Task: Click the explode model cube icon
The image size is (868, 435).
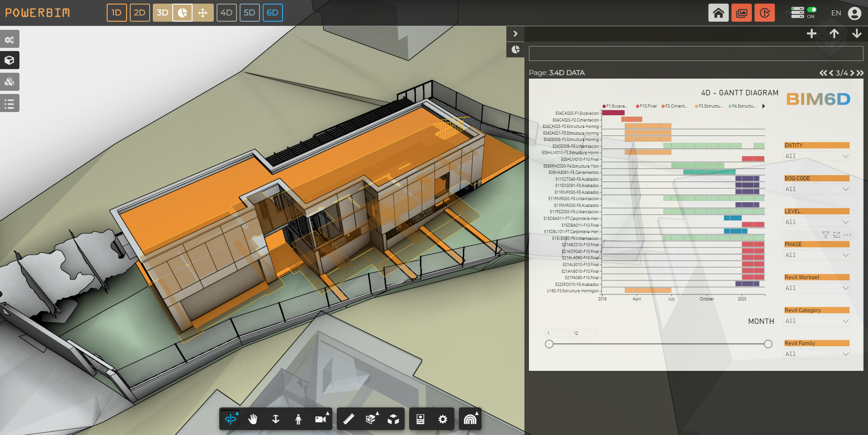Action: pos(393,419)
